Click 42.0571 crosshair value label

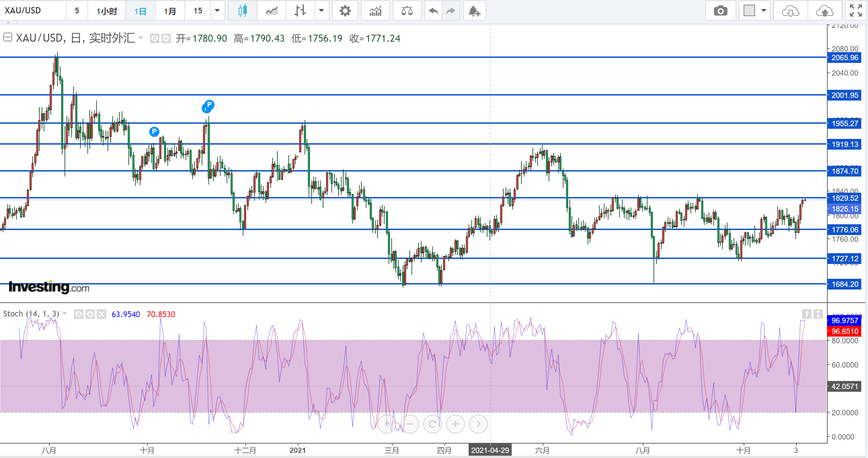pos(844,387)
